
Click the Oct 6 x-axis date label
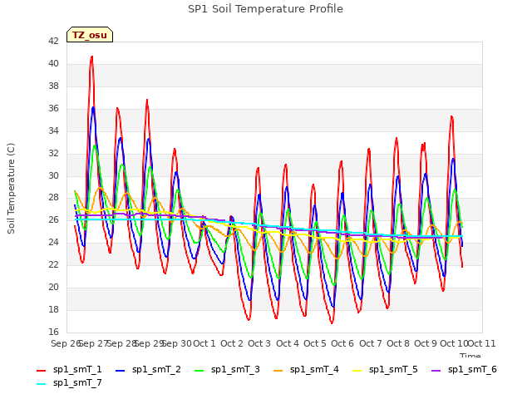342,343
